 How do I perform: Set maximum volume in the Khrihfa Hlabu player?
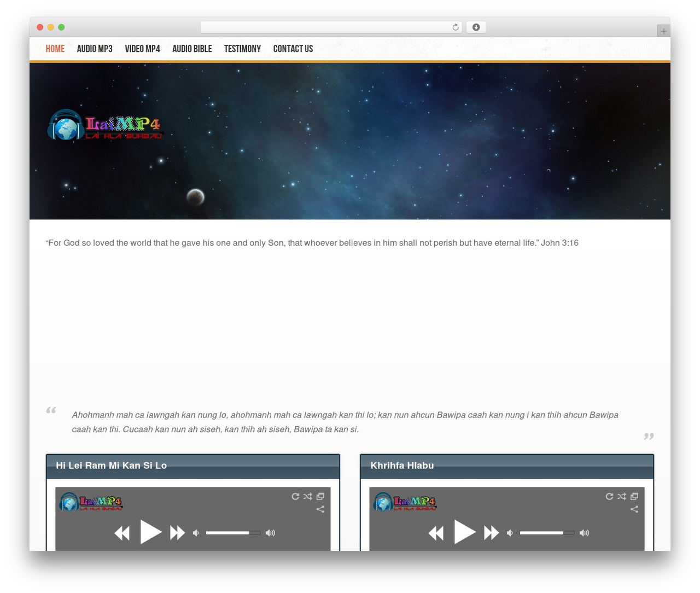pos(584,533)
